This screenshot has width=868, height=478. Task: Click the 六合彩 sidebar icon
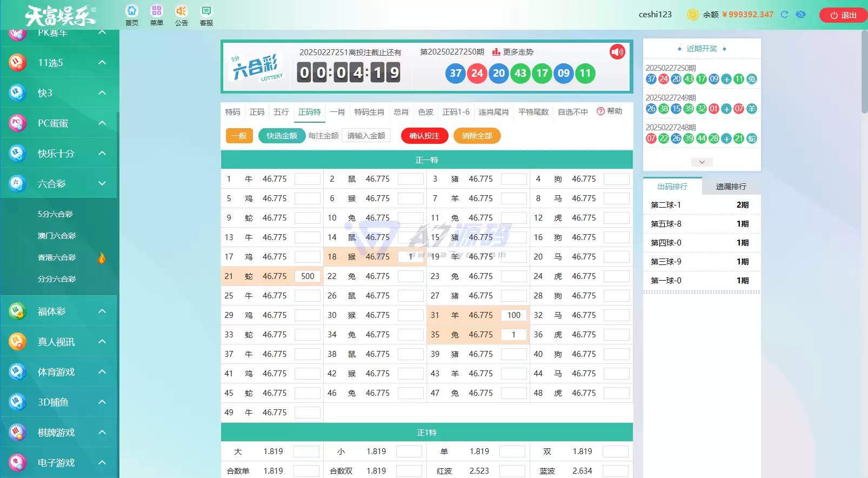17,184
